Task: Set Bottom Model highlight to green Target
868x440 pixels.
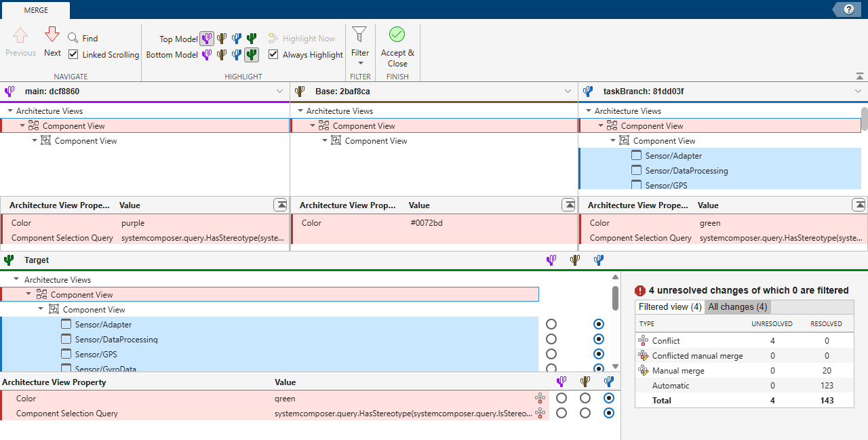Action: tap(252, 55)
